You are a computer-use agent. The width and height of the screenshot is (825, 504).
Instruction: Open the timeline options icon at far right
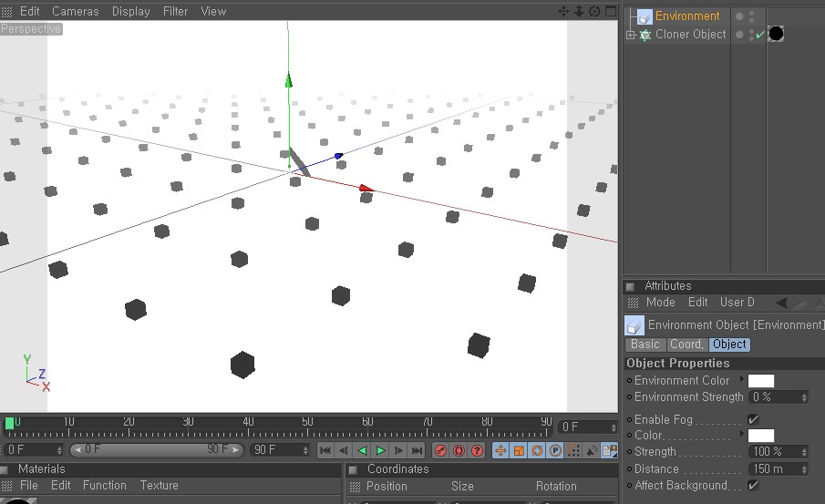(x=610, y=450)
